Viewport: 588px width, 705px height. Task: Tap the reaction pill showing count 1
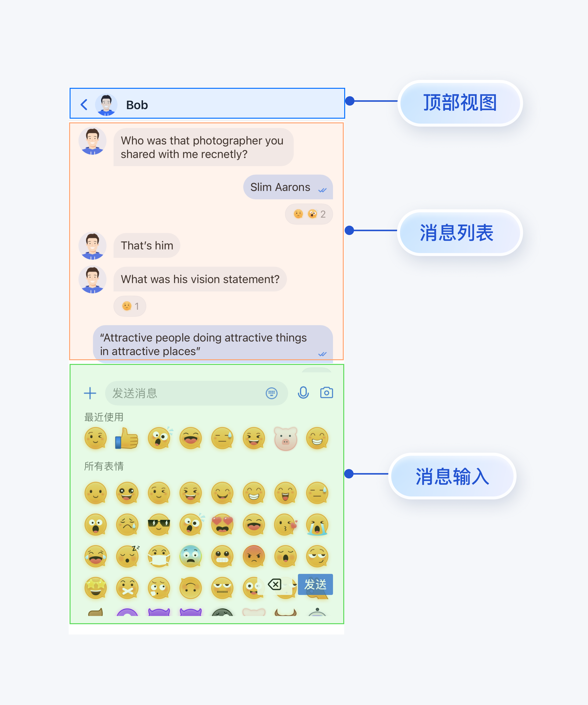coord(130,306)
